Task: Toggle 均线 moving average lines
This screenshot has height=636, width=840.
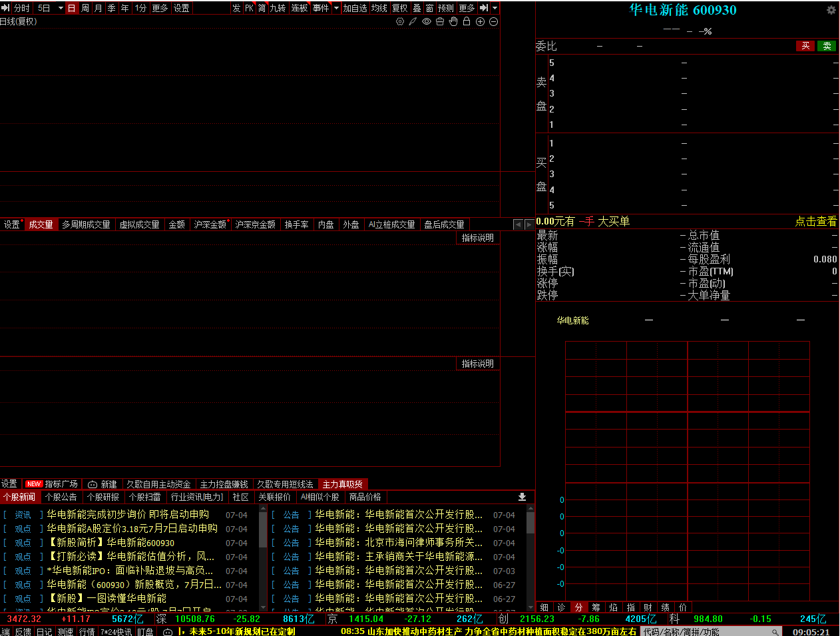Action: click(379, 8)
